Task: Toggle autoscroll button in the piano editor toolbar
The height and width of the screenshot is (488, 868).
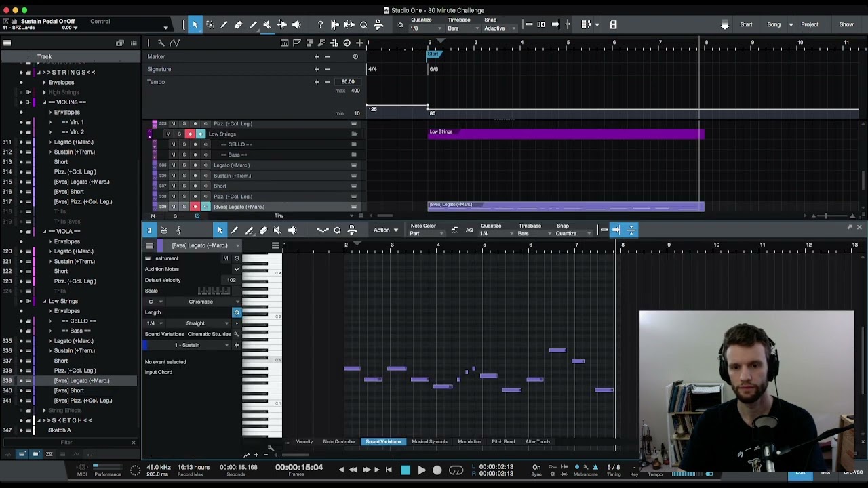Action: (x=616, y=230)
